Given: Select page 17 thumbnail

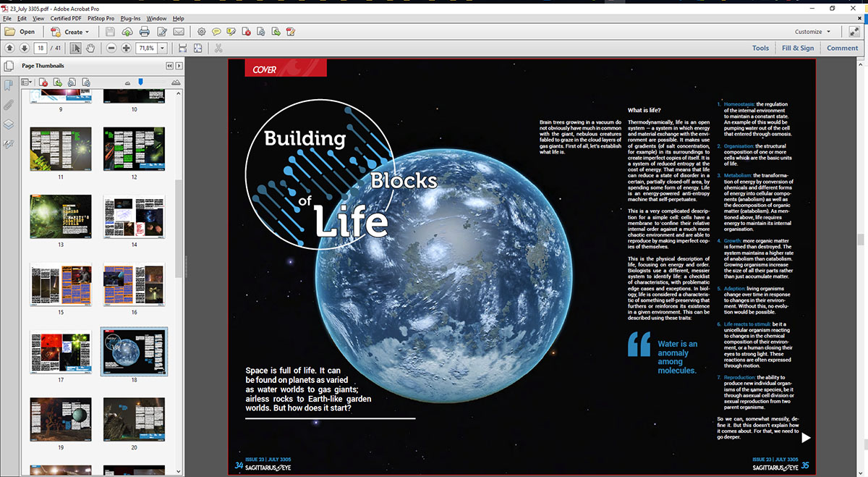Looking at the screenshot, I should (x=61, y=353).
